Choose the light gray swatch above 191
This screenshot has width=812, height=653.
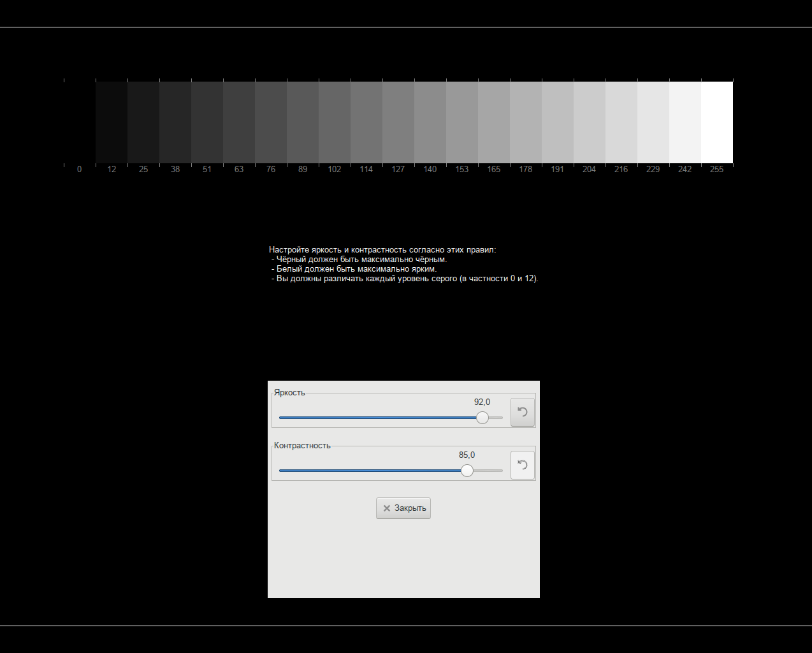coord(558,122)
